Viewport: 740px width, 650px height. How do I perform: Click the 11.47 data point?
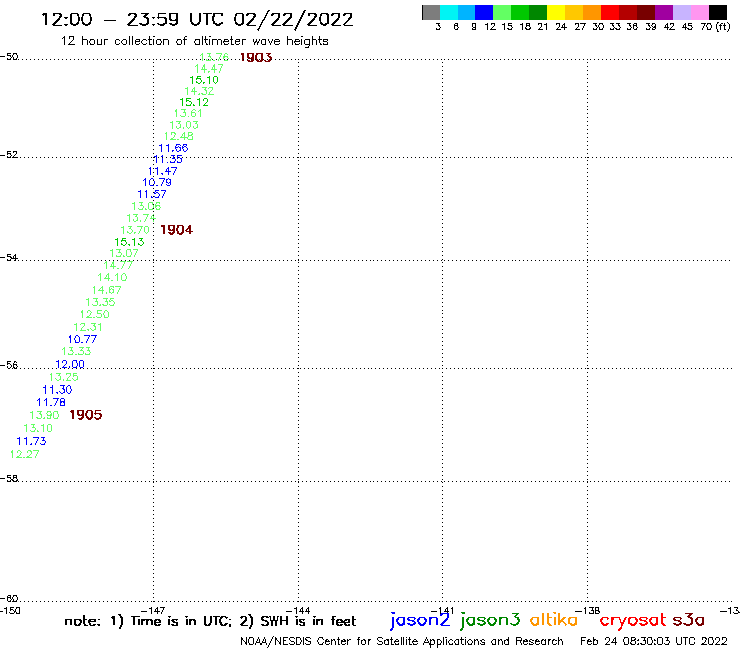tap(163, 171)
